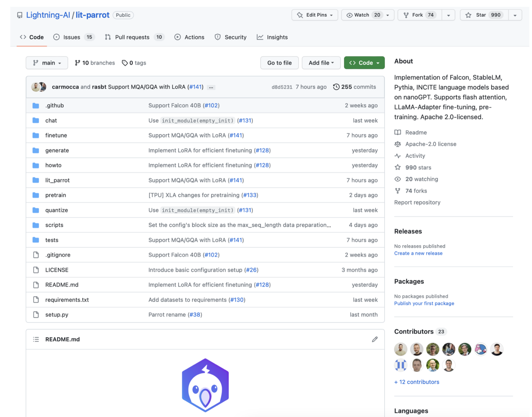Switch to the Issues tab

[71, 37]
